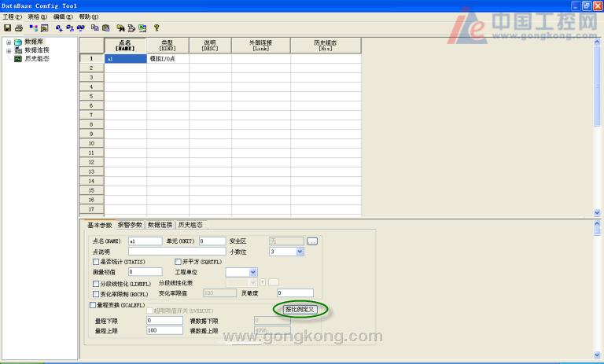The height and width of the screenshot is (364, 604).
Task: Switch to the 报警参数 tab
Action: pos(131,225)
